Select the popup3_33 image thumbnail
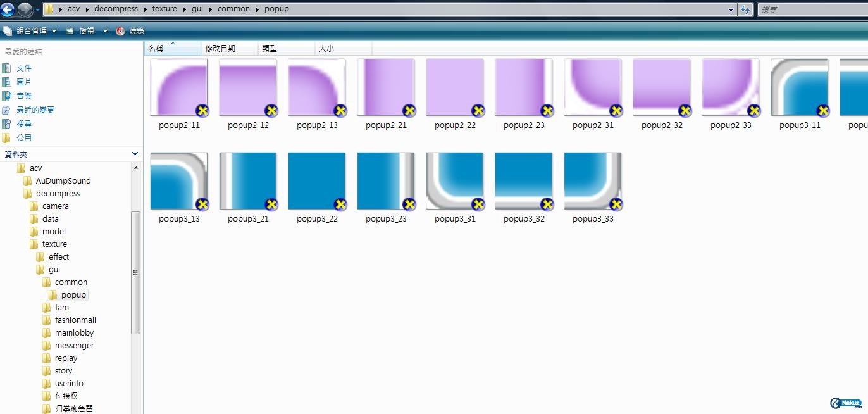The width and height of the screenshot is (868, 414). pos(593,181)
